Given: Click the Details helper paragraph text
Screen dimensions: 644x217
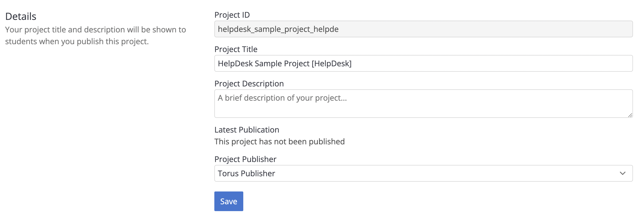Looking at the screenshot, I should [95, 36].
